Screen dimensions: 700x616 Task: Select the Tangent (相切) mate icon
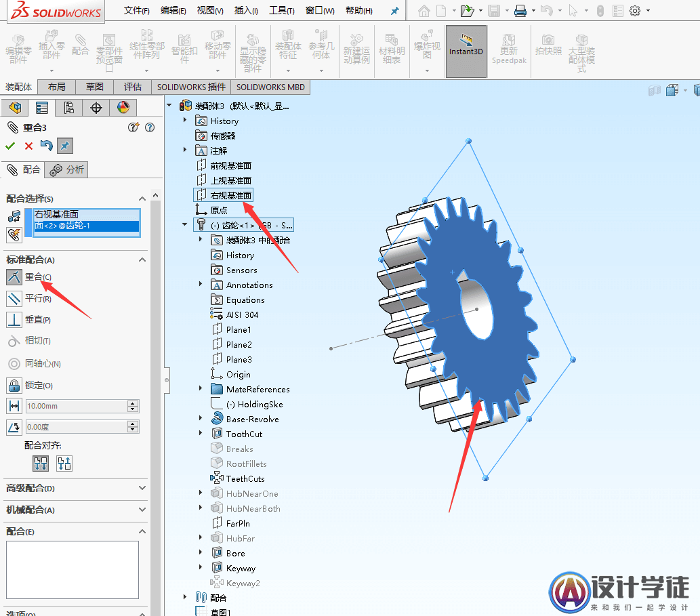coord(14,341)
